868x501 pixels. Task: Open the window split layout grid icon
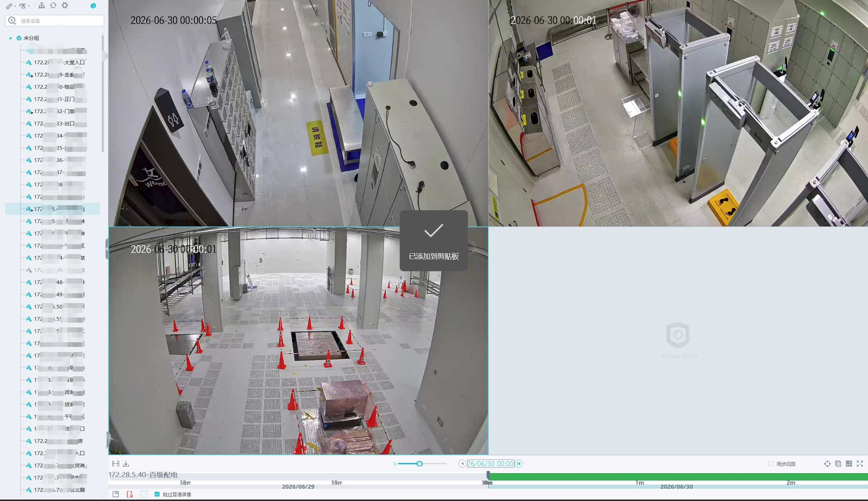[x=849, y=464]
